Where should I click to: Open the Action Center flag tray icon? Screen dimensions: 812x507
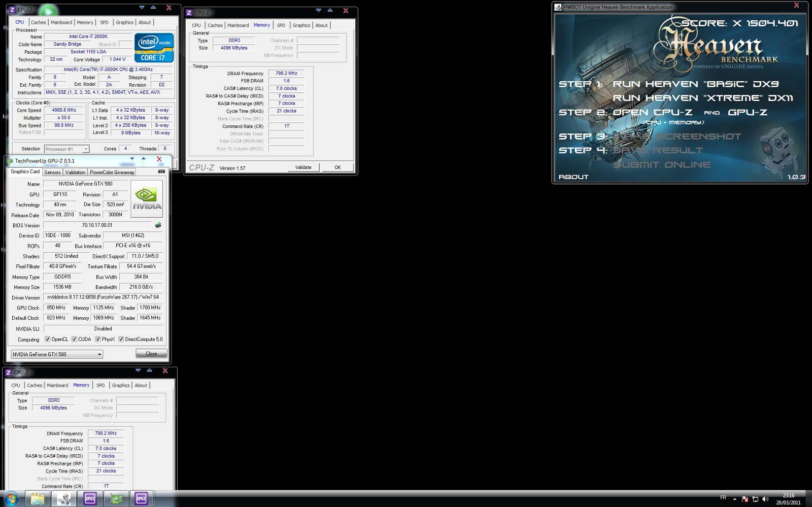(x=745, y=499)
